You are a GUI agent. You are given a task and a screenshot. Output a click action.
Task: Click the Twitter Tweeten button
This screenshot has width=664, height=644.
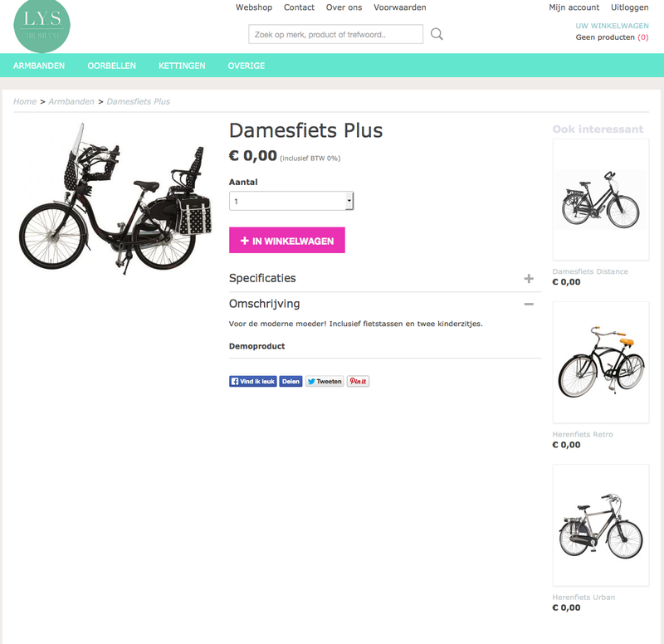(325, 381)
